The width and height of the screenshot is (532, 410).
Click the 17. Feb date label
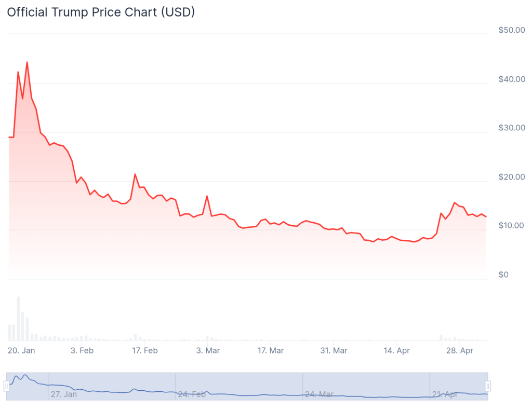point(145,350)
